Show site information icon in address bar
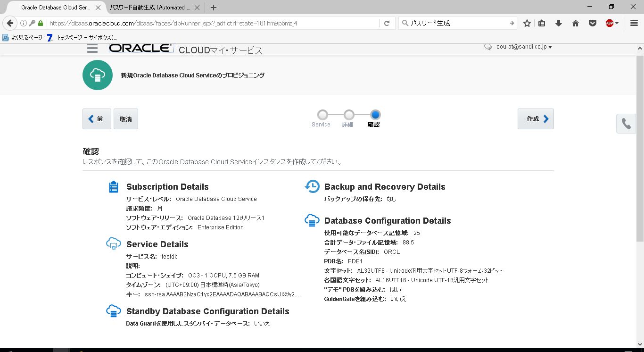This screenshot has height=352, width=644. (x=24, y=23)
